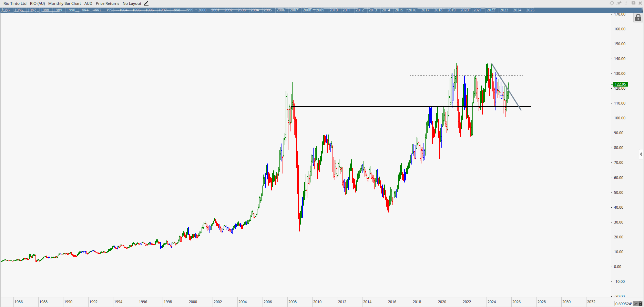Click the 100.00 label on the price axis
644x307 pixels.
(x=620, y=118)
